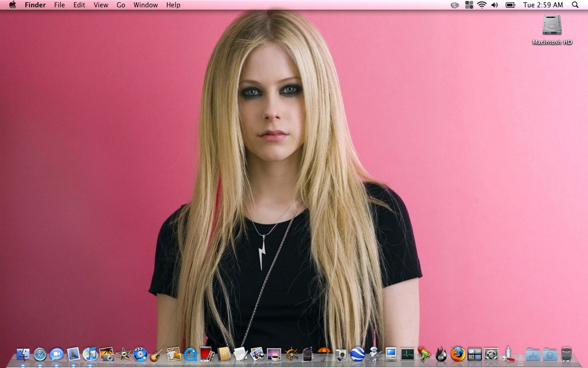Viewport: 588px width, 368px height.
Task: Launch Google Earth from Dock
Action: (x=357, y=354)
